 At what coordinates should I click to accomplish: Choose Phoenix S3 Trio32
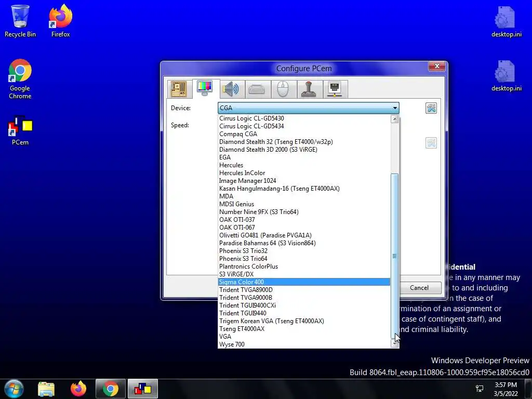[304, 251]
